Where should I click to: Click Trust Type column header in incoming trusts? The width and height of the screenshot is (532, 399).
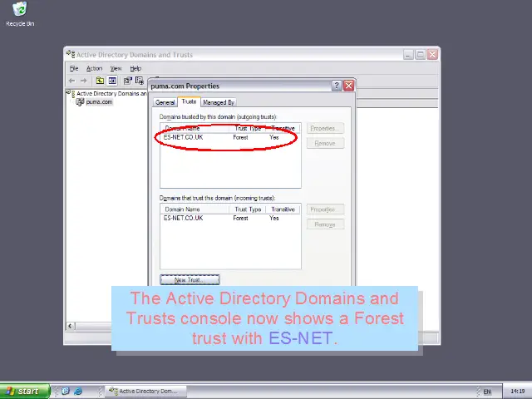pos(249,209)
